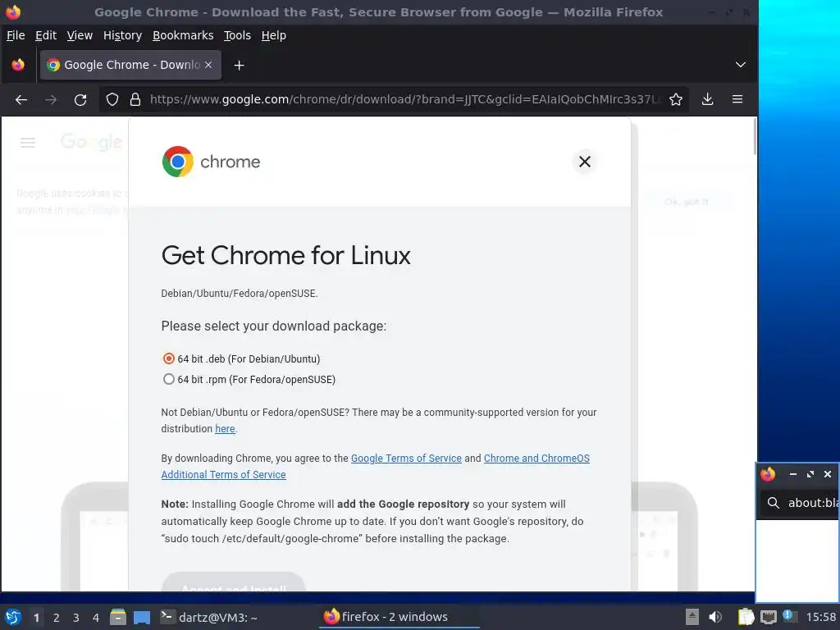Reload the current page
The image size is (840, 630).
coord(80,99)
